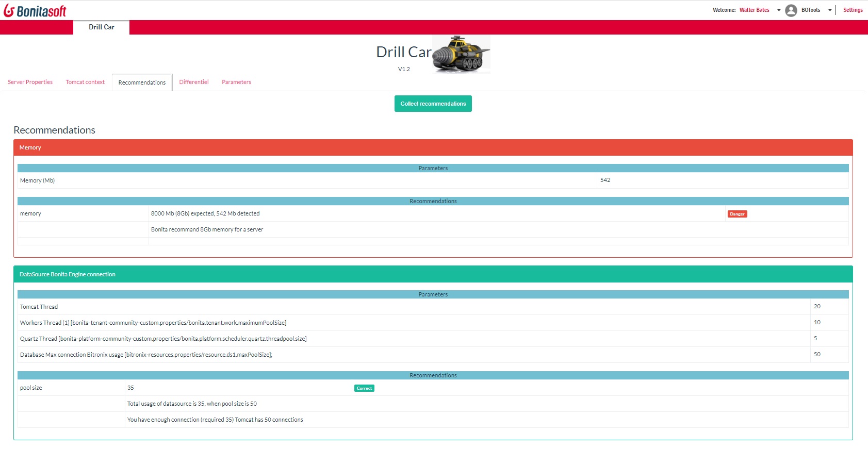Click the Walter Bates user name
The height and width of the screenshot is (449, 868).
[754, 10]
